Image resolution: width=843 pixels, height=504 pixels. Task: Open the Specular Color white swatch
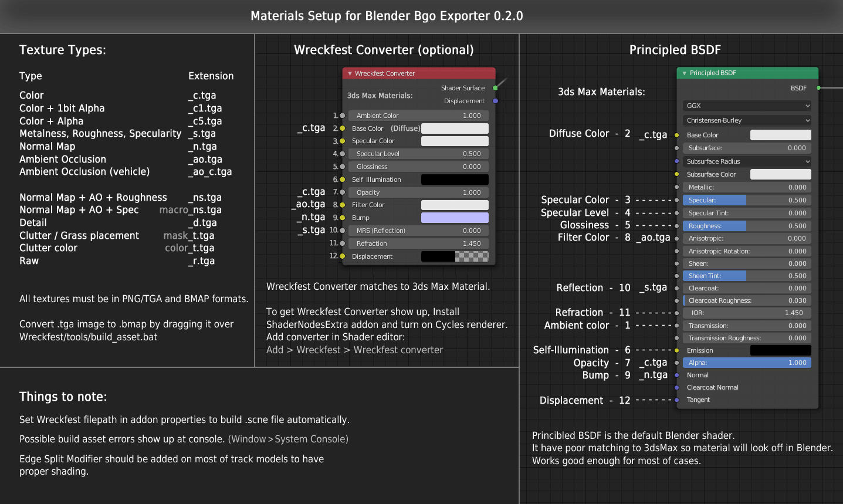point(455,141)
